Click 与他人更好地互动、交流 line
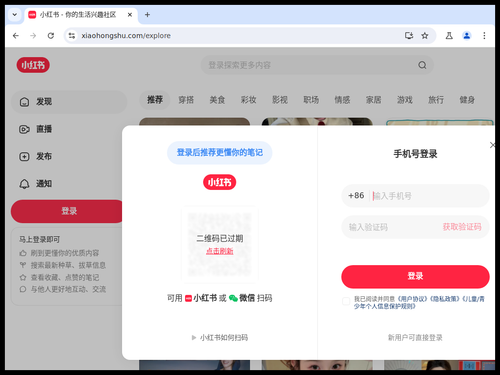This screenshot has width=500, height=375. click(68, 289)
